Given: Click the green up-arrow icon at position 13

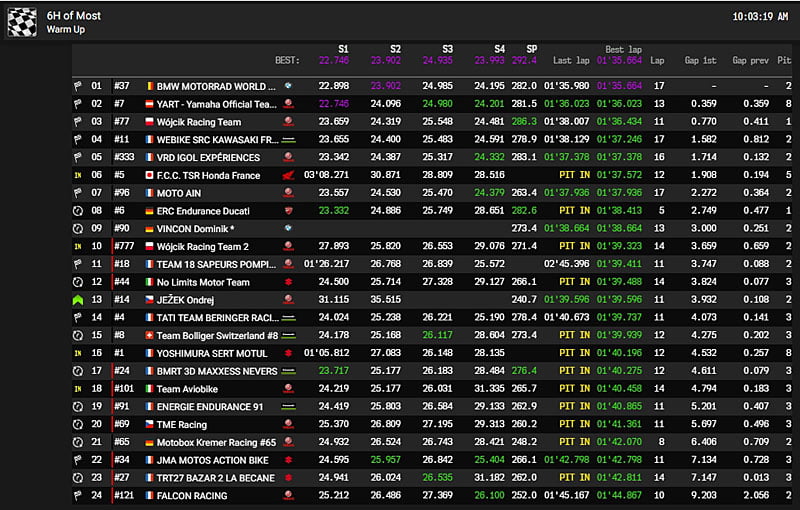Looking at the screenshot, I should click(x=77, y=299).
